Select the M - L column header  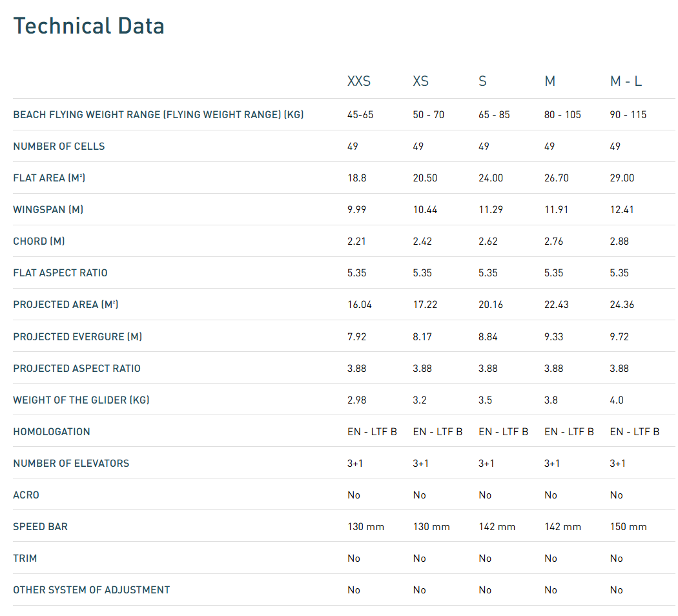pos(626,81)
